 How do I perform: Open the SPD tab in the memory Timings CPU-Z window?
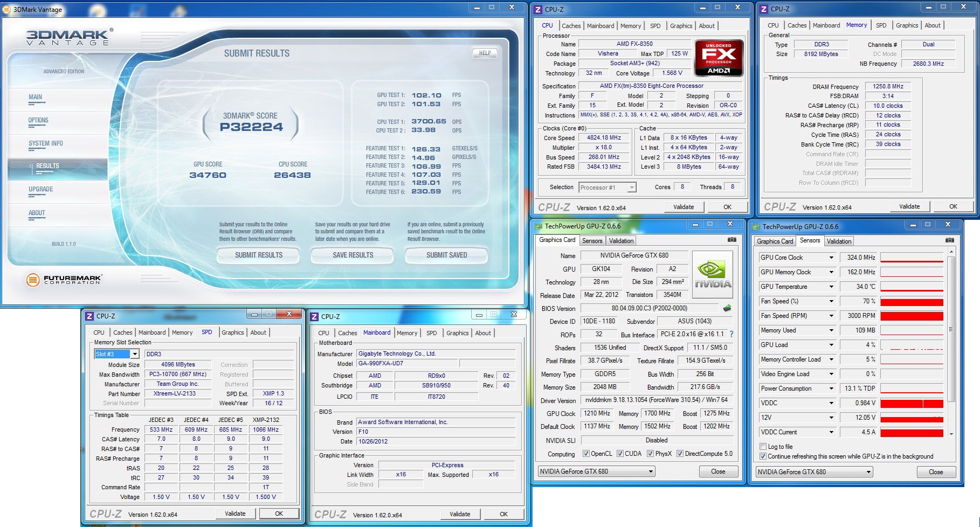(x=881, y=25)
